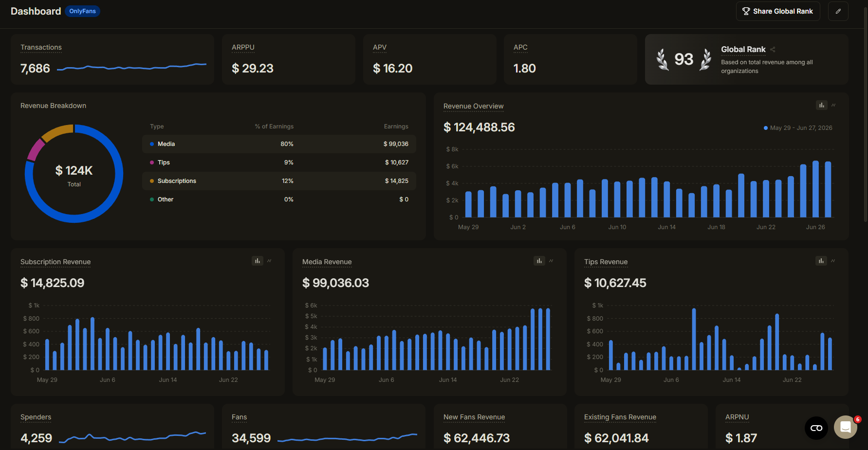Click the Share Global Rank trophy icon
Screen dimensions: 868x450
746,11
